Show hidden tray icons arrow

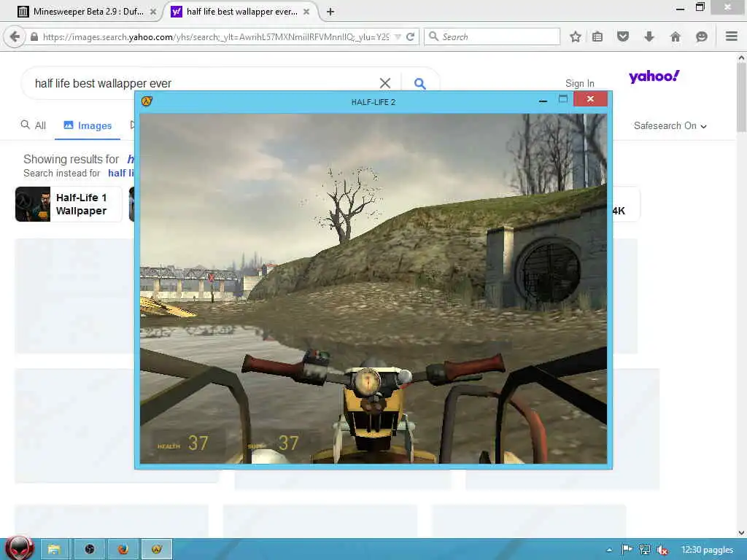coord(609,550)
